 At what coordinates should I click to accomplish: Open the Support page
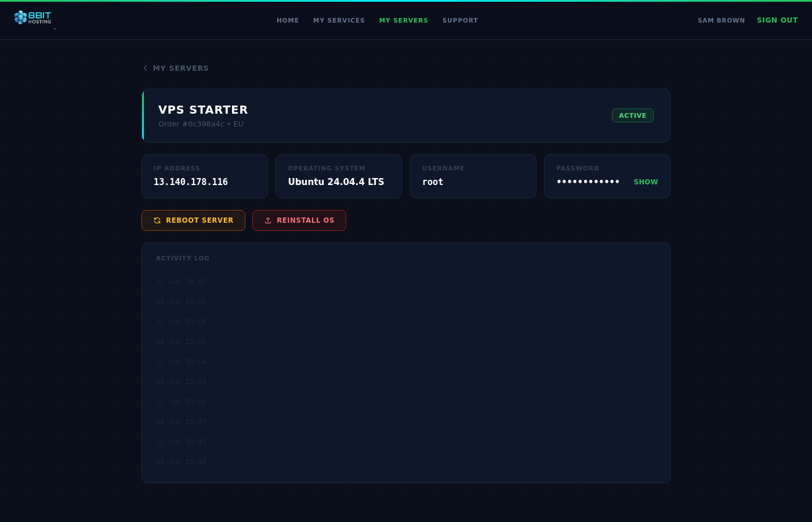point(461,20)
